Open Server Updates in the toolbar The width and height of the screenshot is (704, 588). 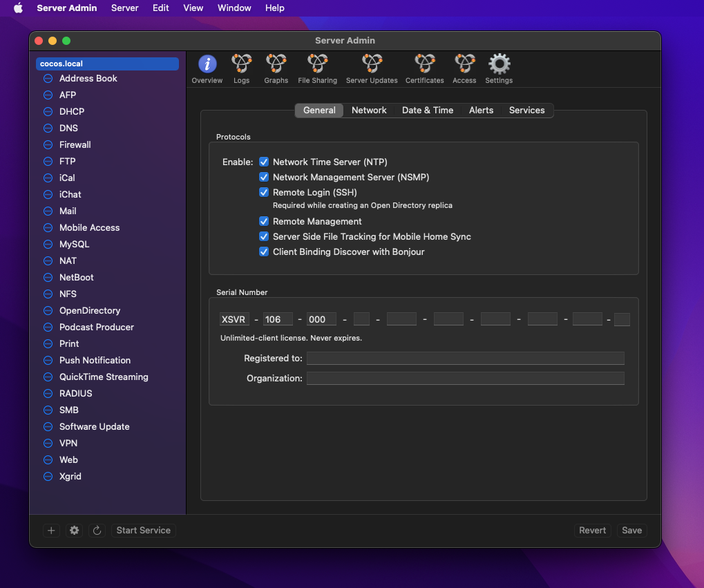[372, 69]
